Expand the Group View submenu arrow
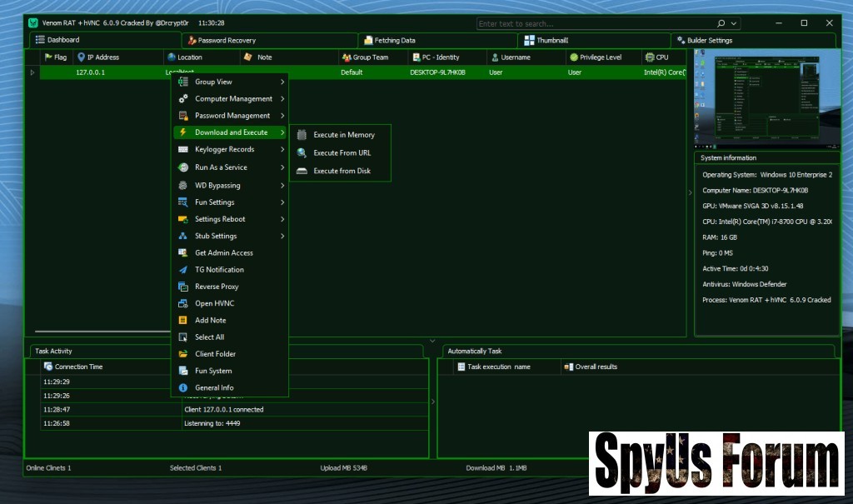This screenshot has height=504, width=853. (x=282, y=82)
